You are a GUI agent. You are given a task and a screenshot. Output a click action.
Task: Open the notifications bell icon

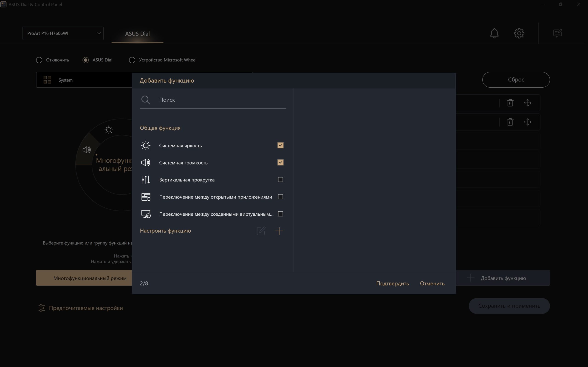(x=494, y=33)
